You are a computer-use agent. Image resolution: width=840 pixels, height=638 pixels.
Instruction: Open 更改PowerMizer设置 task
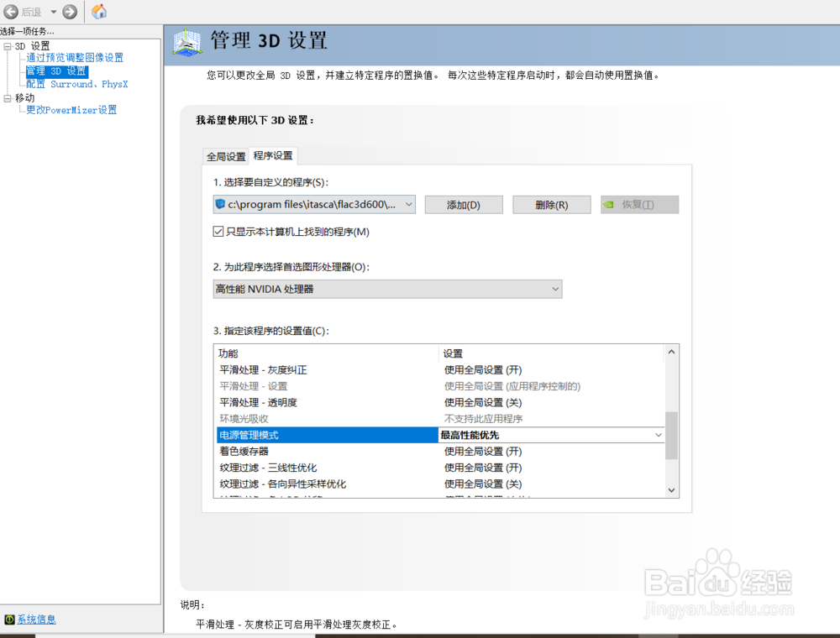[71, 110]
